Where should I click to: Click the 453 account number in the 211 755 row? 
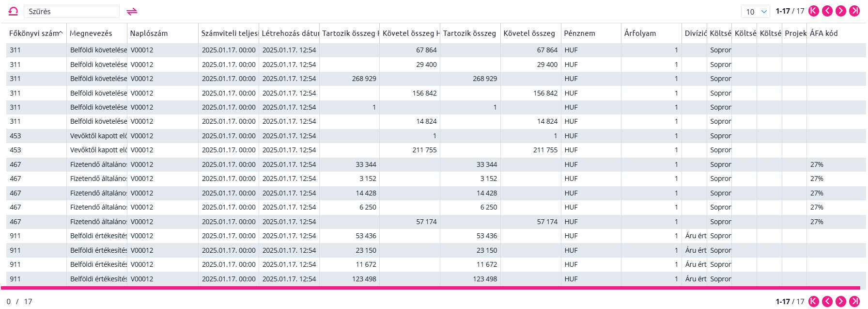coord(36,150)
